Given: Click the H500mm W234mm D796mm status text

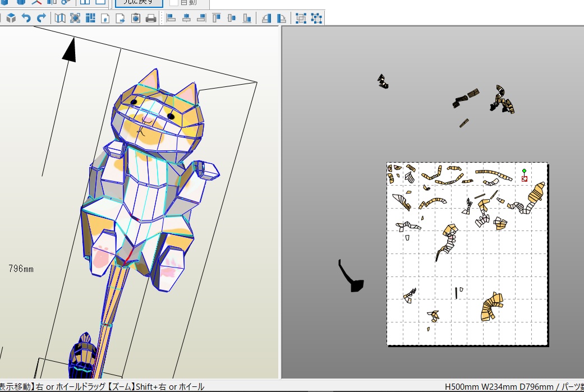Looking at the screenshot, I should (499, 387).
